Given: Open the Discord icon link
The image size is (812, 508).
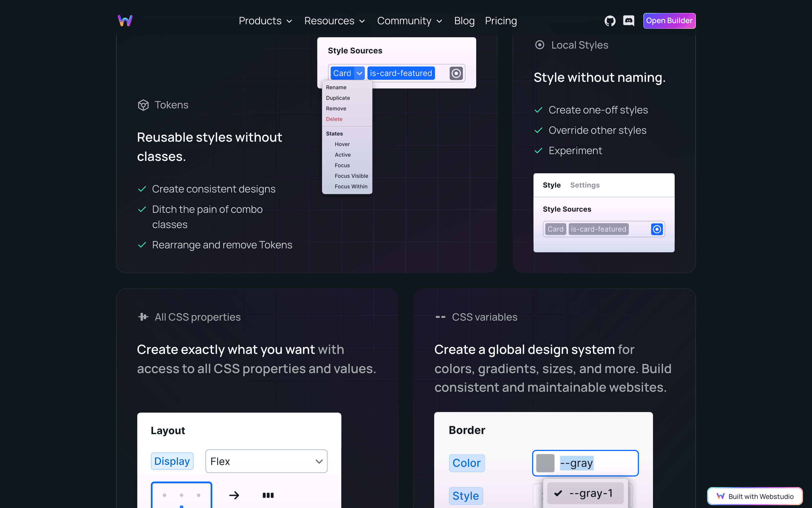Looking at the screenshot, I should tap(628, 21).
